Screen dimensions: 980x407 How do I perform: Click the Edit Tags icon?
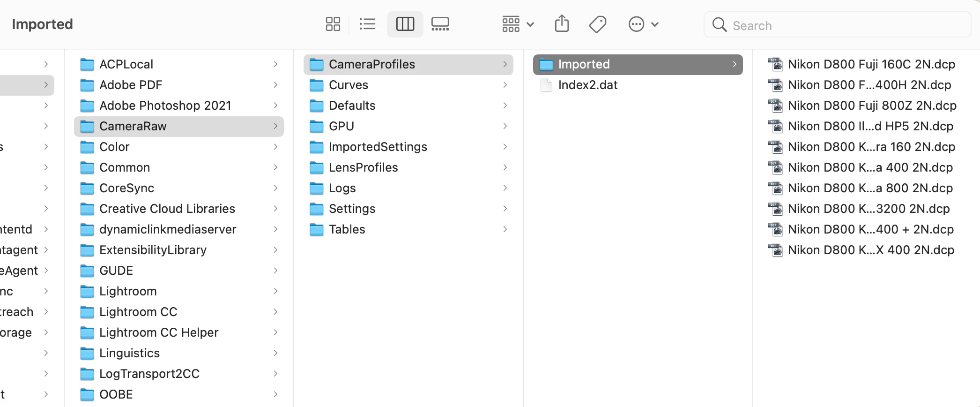(x=598, y=24)
